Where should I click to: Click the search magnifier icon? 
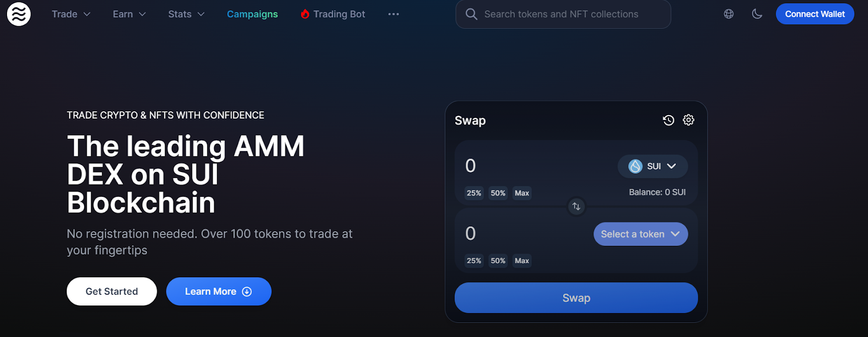(x=471, y=14)
